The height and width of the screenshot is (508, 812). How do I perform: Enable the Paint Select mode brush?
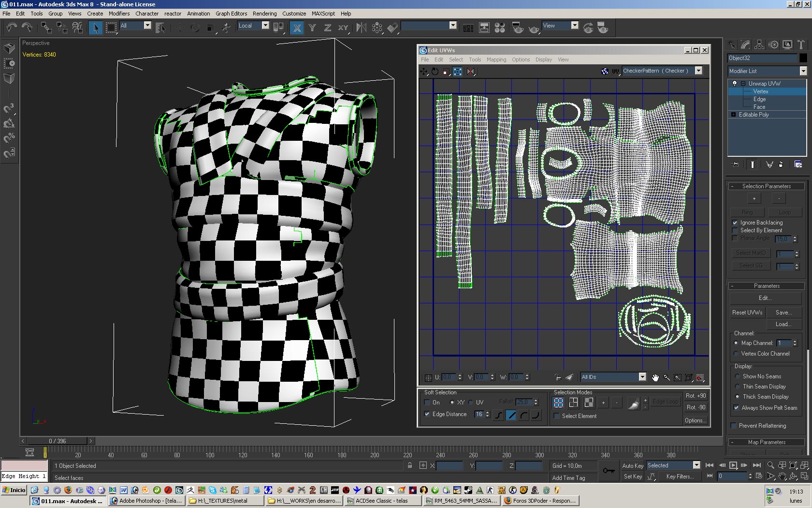click(633, 403)
